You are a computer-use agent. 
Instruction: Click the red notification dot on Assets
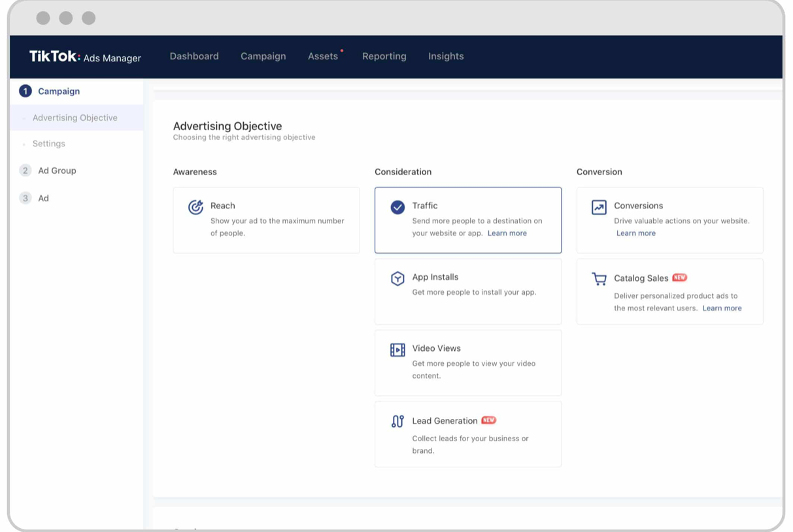pos(342,50)
